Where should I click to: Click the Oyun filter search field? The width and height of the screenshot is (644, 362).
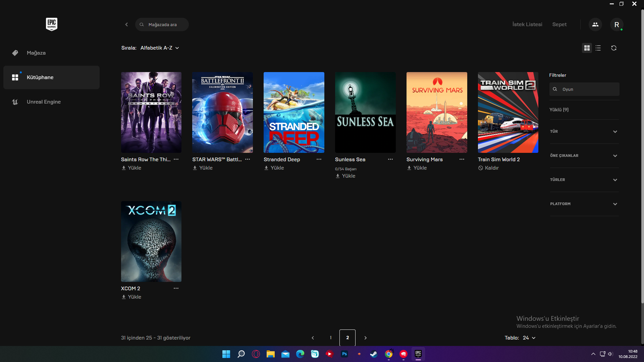pyautogui.click(x=584, y=89)
